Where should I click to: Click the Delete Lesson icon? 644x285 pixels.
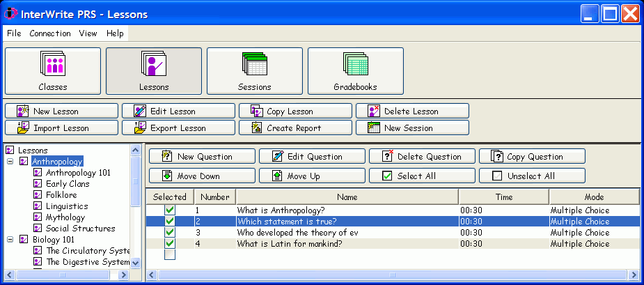pyautogui.click(x=374, y=111)
